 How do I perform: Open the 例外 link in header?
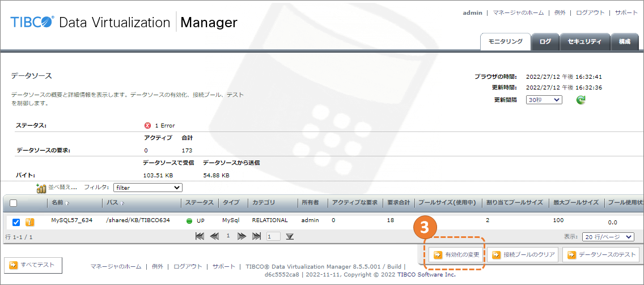560,12
